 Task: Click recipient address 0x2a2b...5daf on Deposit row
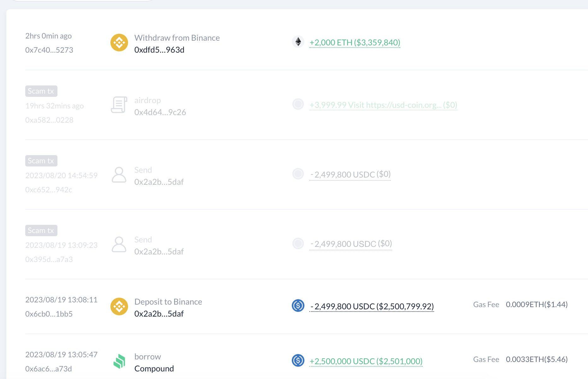pos(159,313)
